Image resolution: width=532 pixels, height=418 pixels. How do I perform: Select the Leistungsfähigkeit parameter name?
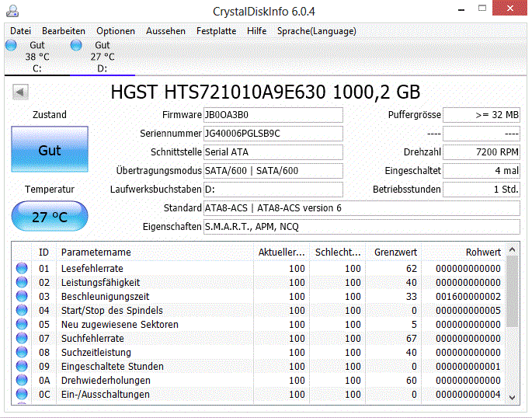100,282
